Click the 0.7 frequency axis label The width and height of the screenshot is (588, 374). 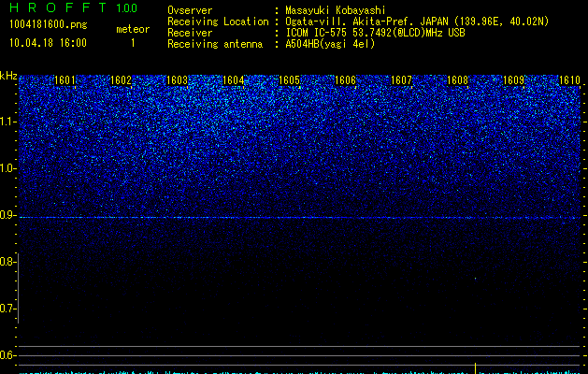(7, 309)
